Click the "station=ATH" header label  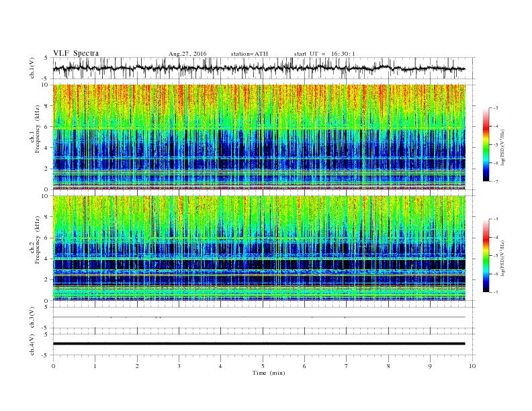pos(249,54)
